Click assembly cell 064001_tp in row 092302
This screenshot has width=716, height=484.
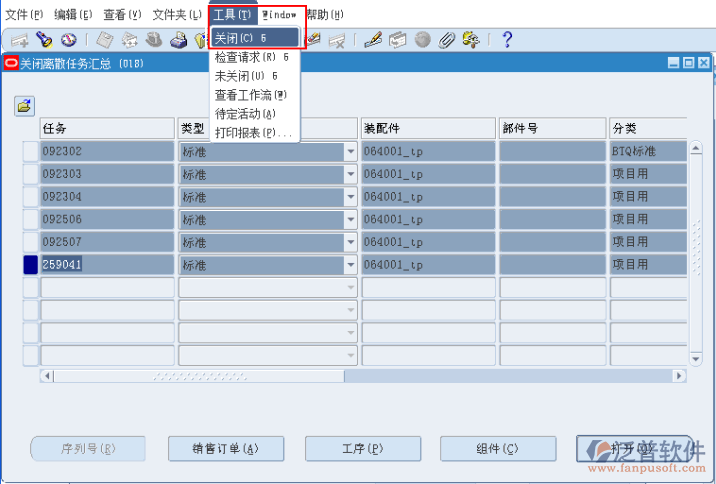[428, 151]
